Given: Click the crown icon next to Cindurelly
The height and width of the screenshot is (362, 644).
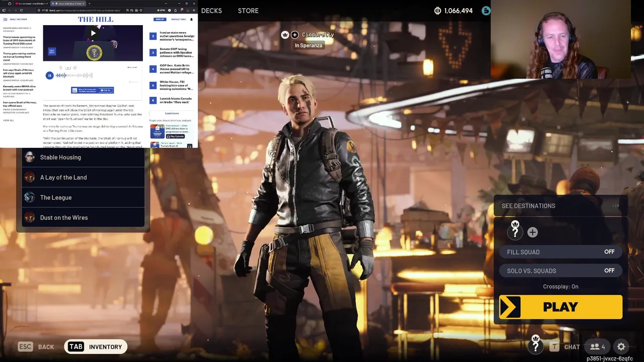Looking at the screenshot, I should coord(285,35).
